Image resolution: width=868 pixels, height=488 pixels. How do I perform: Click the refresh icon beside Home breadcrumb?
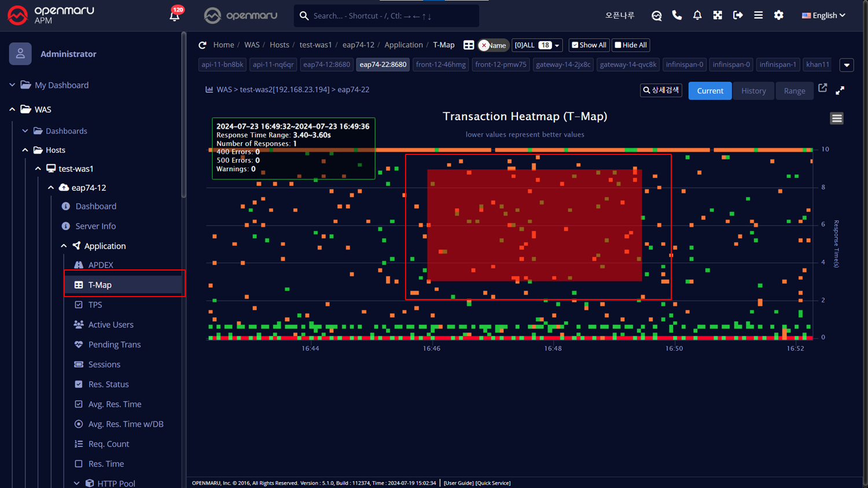click(203, 45)
